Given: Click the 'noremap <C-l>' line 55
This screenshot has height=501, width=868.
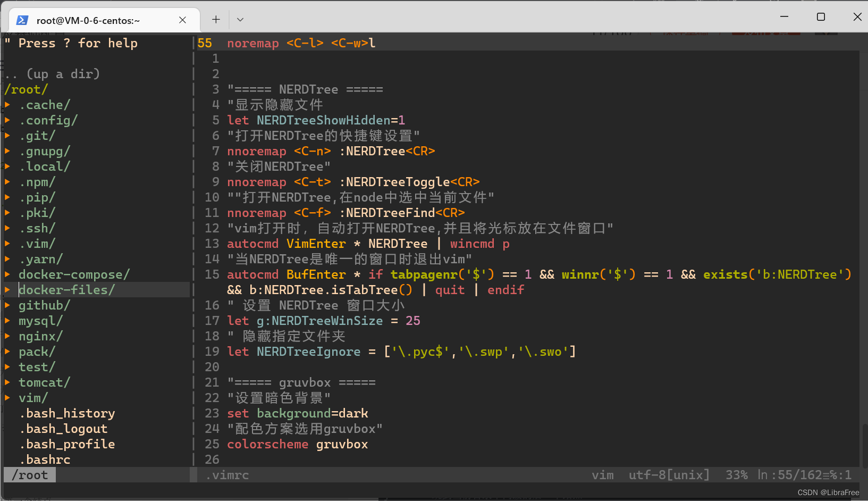Looking at the screenshot, I should pos(301,43).
